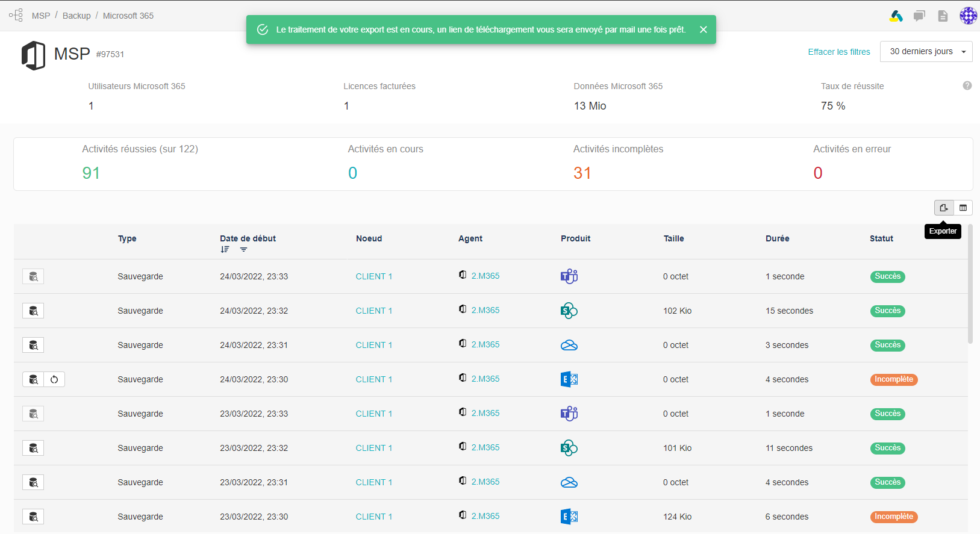Open 2.M365 agent in 23/03/2022 23:31 row
The height and width of the screenshot is (534, 980).
tap(485, 482)
